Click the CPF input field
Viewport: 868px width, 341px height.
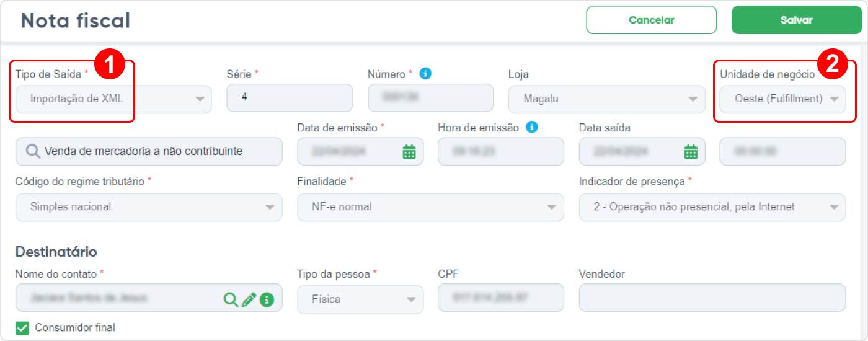[x=501, y=298]
